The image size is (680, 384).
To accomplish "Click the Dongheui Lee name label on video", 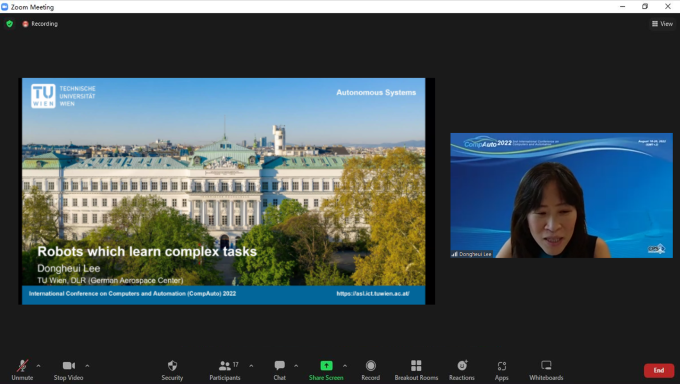I will coord(472,254).
